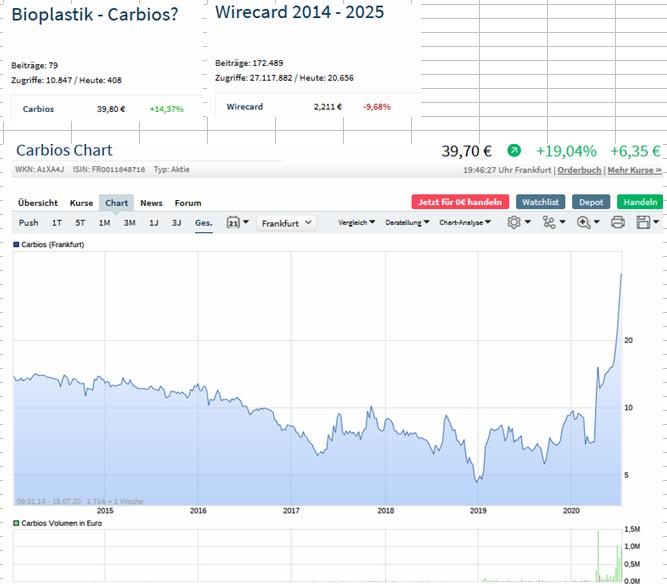Select the 1M time range

tap(105, 222)
